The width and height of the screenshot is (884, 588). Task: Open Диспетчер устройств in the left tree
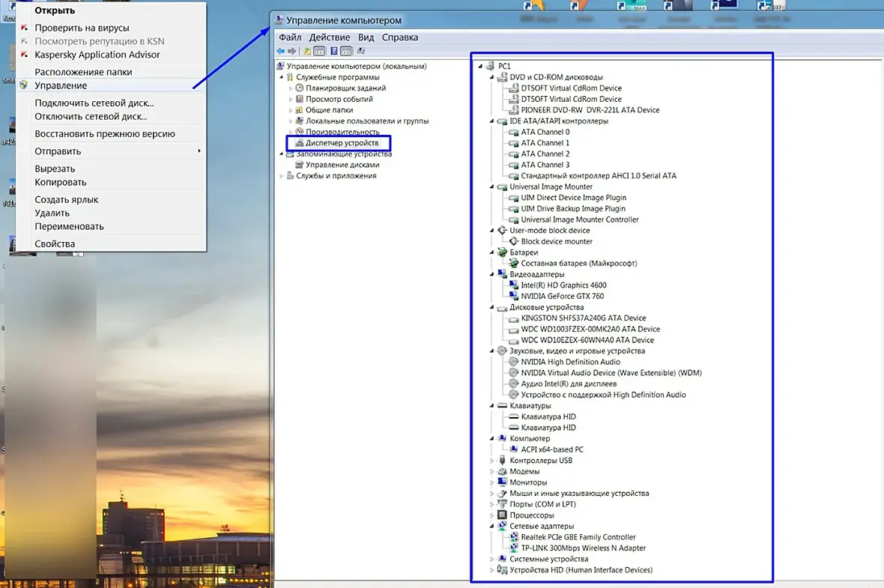click(342, 143)
